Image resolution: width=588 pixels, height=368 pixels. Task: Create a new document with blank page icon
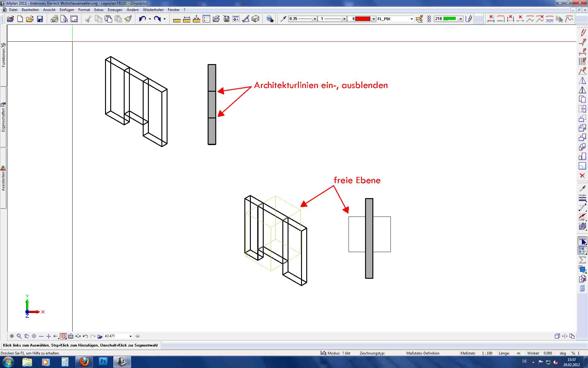[x=20, y=19]
